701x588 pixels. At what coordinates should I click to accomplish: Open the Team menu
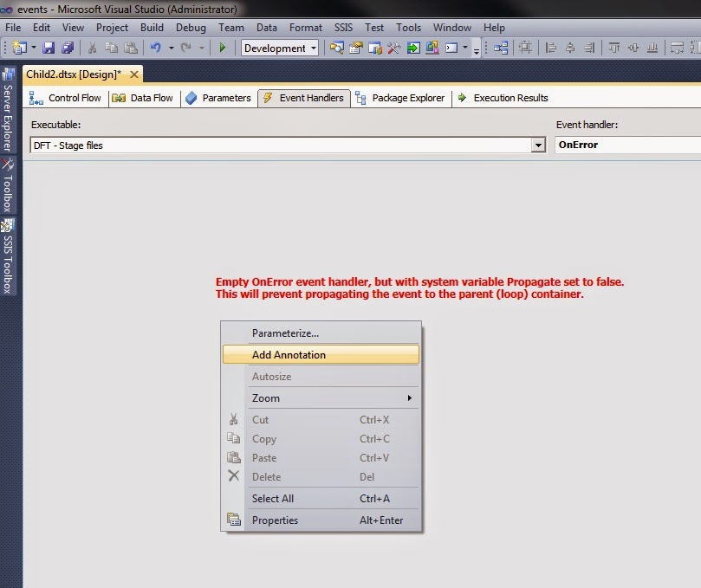click(231, 28)
